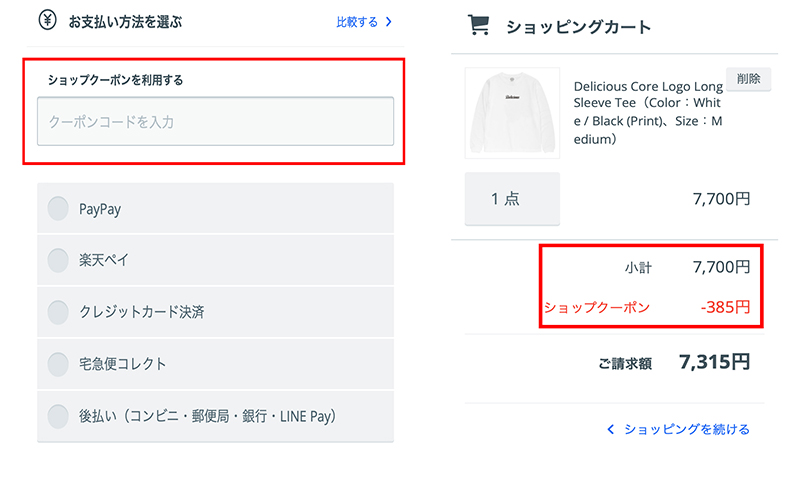The height and width of the screenshot is (483, 800).
Task: Click the left arrow beside ショッピングを続ける
Action: (611, 430)
